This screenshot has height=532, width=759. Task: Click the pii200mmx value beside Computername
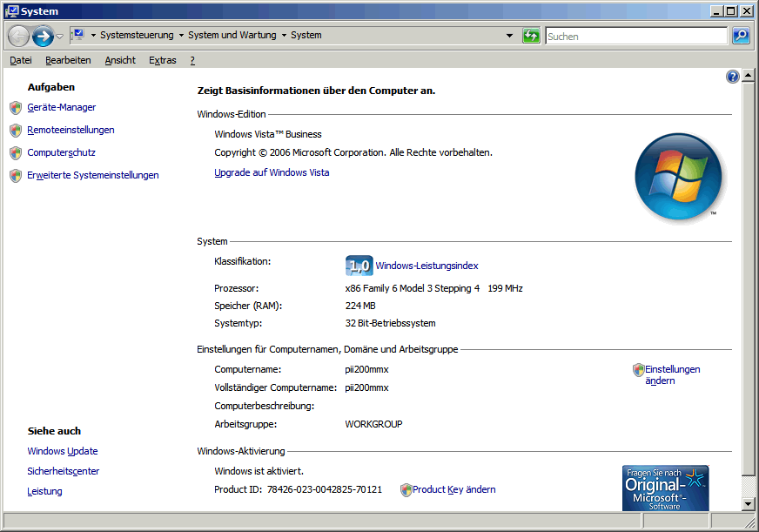click(366, 369)
